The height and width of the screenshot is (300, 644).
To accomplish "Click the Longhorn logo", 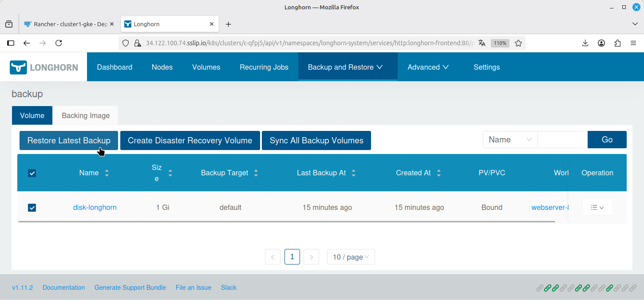I will click(x=43, y=67).
